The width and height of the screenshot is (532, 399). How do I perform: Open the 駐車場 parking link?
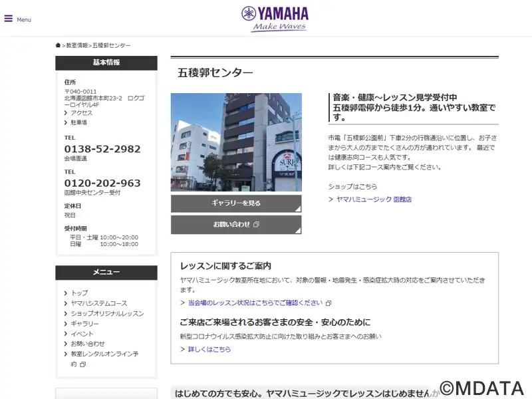78,122
